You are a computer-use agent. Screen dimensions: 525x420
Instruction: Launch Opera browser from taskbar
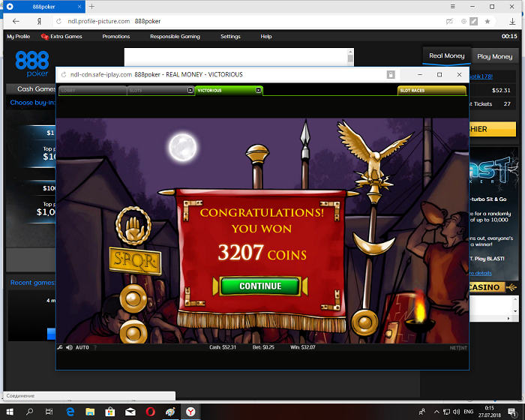pos(150,412)
